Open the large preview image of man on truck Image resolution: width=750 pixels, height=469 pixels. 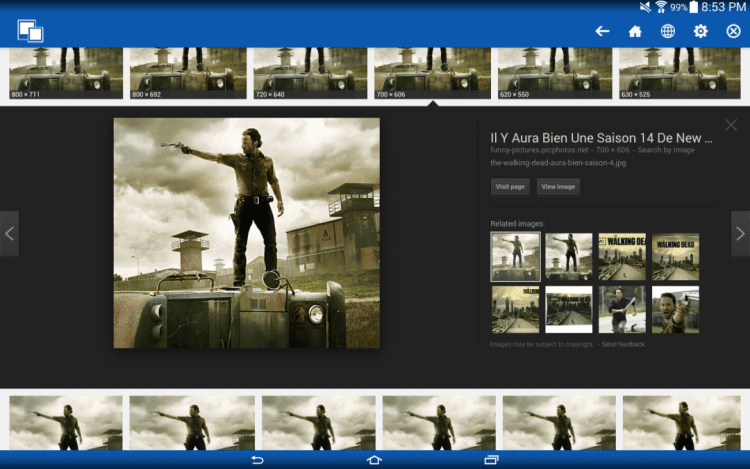click(247, 233)
